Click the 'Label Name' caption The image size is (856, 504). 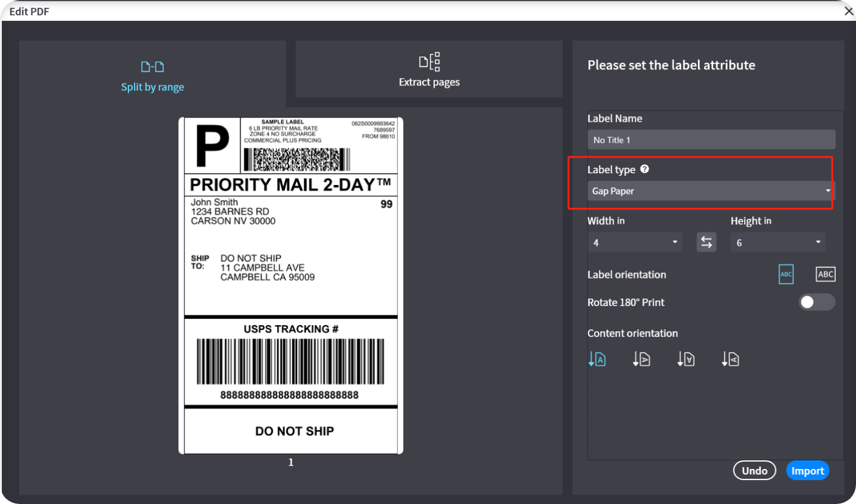click(x=615, y=119)
